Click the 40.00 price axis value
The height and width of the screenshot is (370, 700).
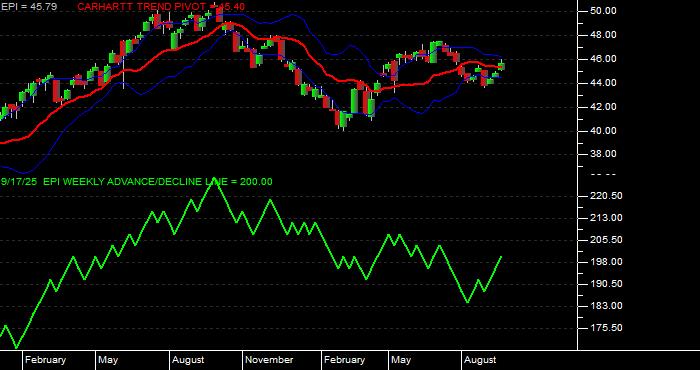pos(603,131)
